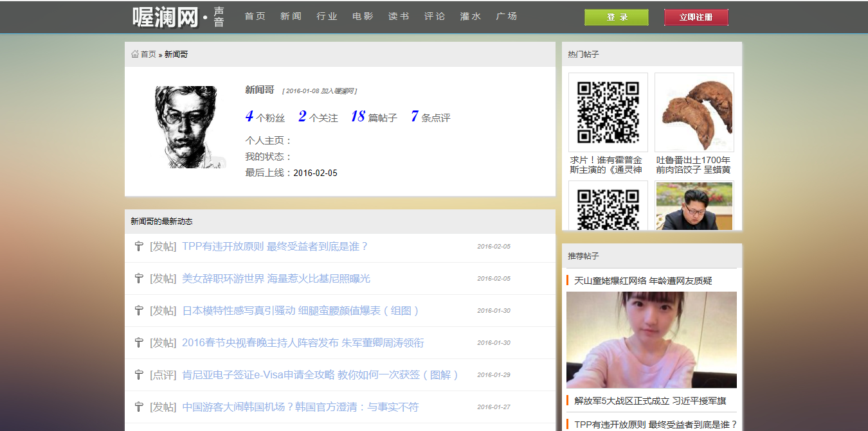Click the 2 个关注 count
The image size is (868, 431).
(x=318, y=117)
